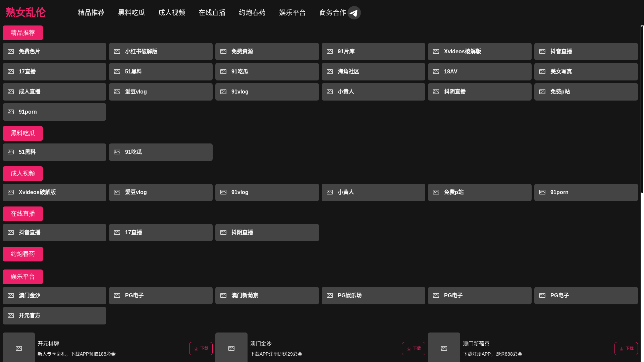Click the 开元棋牌 thumbnail image
Image resolution: width=644 pixels, height=362 pixels.
(x=19, y=347)
